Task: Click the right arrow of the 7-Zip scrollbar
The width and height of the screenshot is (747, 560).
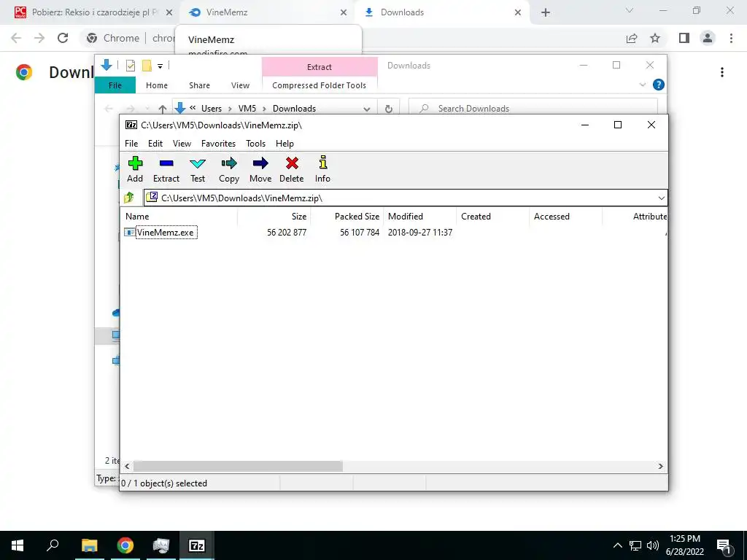Action: (x=660, y=466)
